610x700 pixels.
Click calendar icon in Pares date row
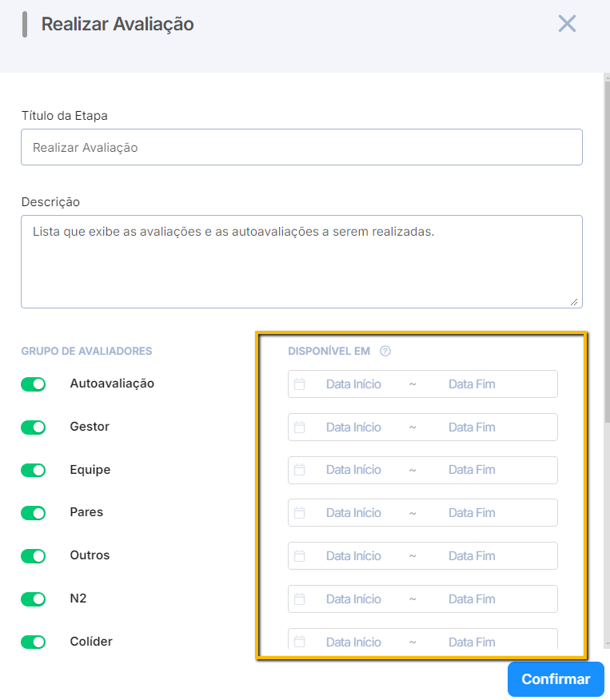click(x=300, y=513)
